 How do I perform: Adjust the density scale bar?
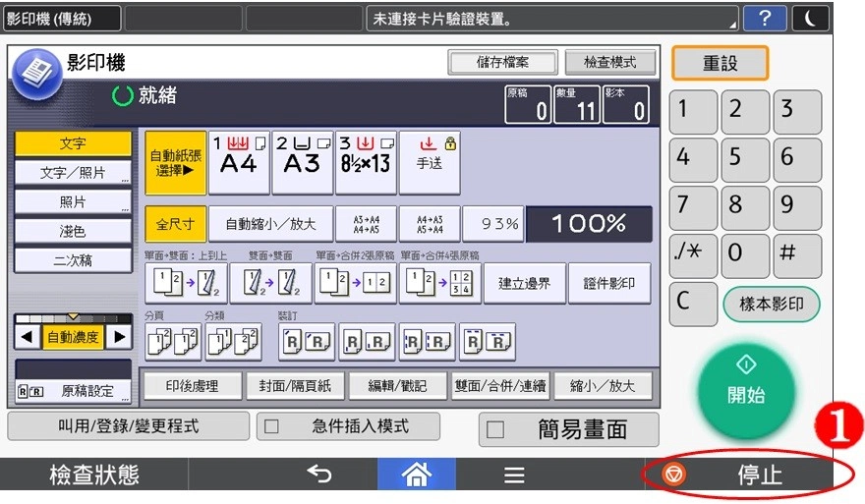click(73, 318)
